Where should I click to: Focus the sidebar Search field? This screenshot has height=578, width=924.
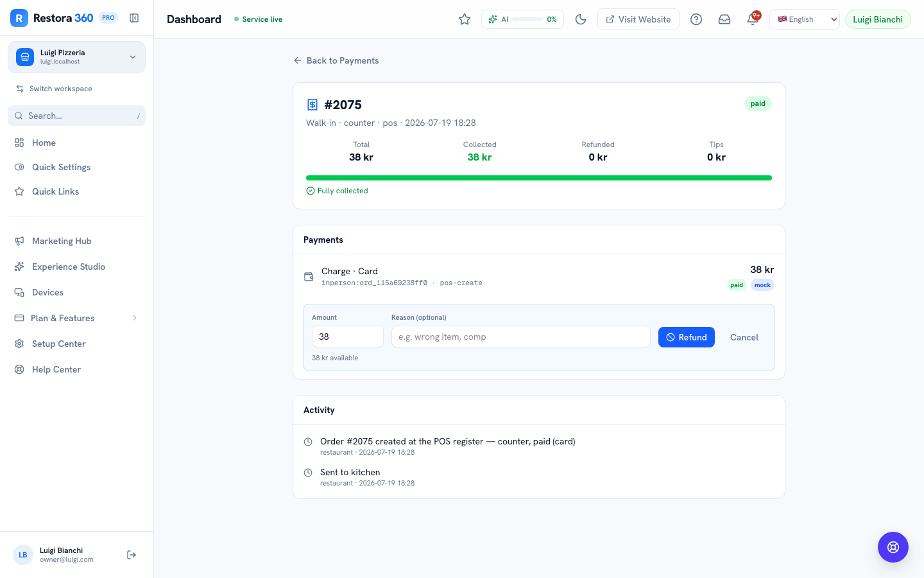click(76, 116)
